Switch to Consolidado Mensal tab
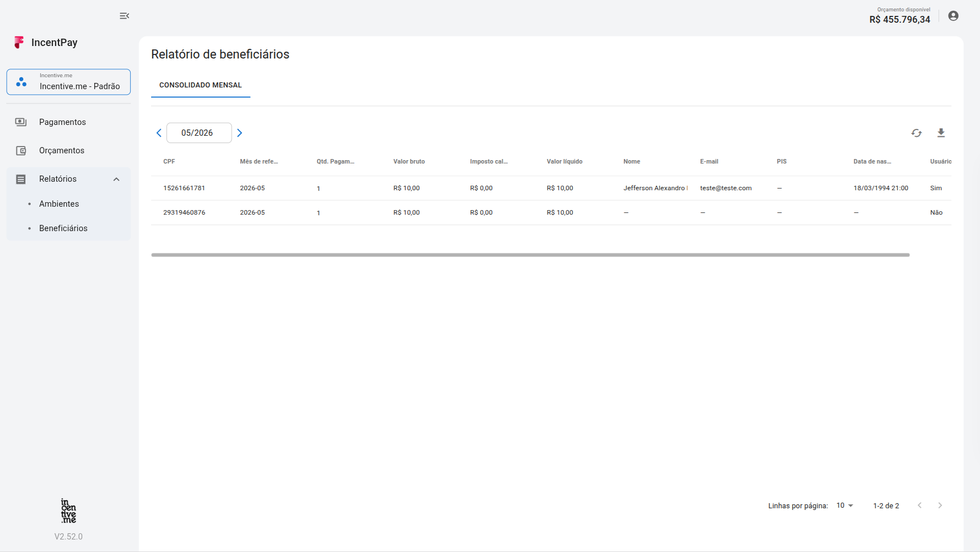 coord(201,85)
